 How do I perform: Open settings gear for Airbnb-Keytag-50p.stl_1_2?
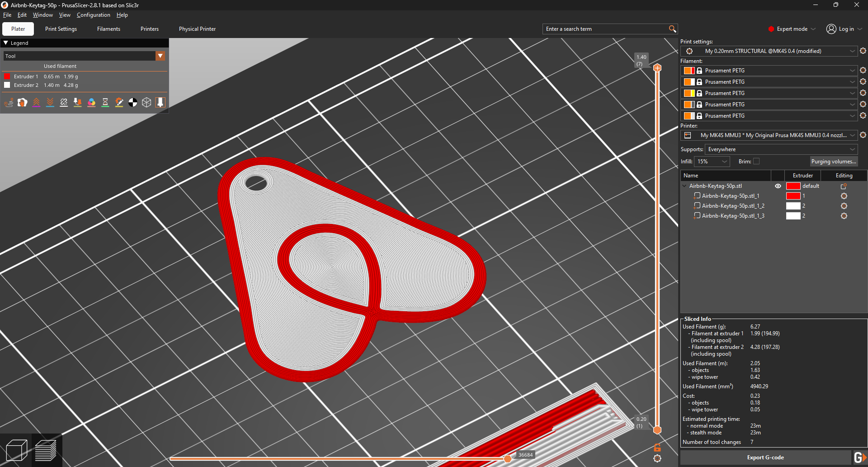pos(844,206)
